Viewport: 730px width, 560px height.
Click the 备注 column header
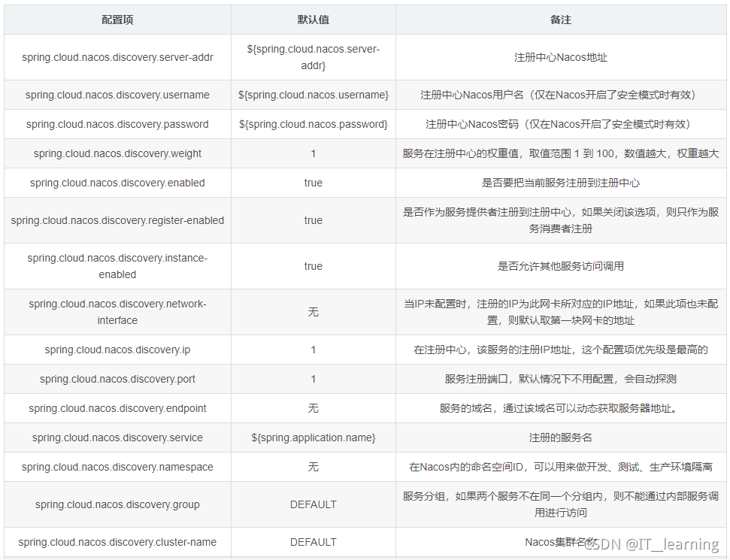point(561,20)
